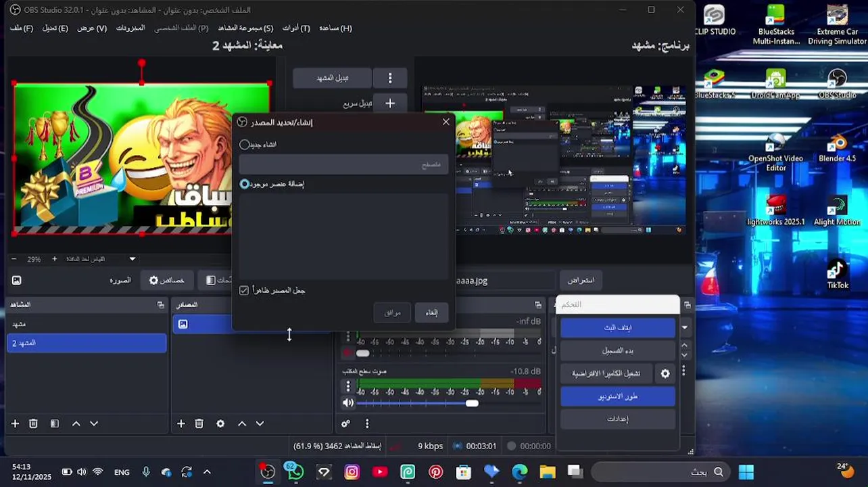The width and height of the screenshot is (868, 487).
Task: Select the image source icon in the Sources list
Action: tap(183, 324)
